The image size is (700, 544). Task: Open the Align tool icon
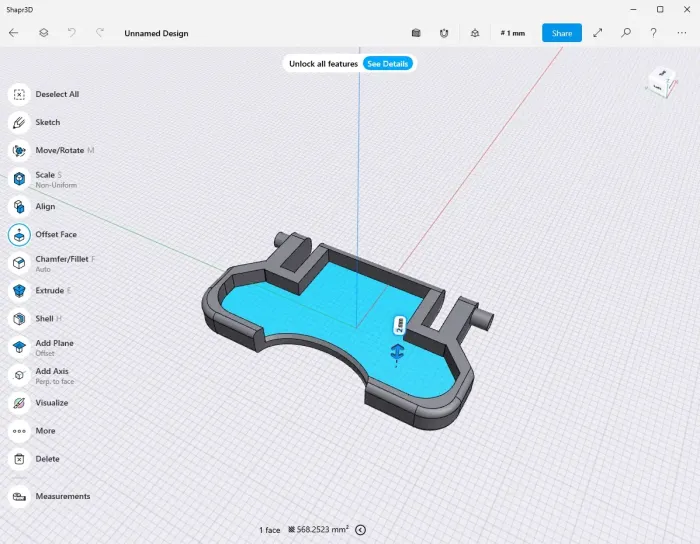19,207
